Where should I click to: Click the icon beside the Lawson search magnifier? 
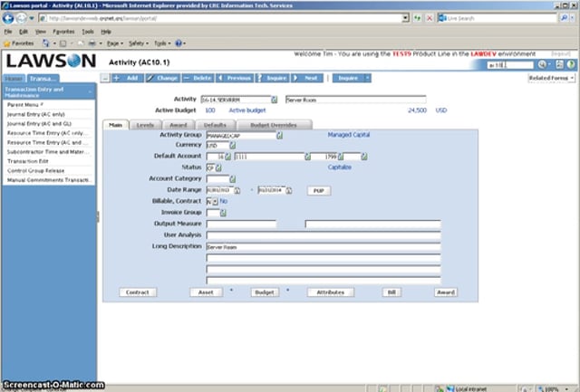click(x=559, y=64)
